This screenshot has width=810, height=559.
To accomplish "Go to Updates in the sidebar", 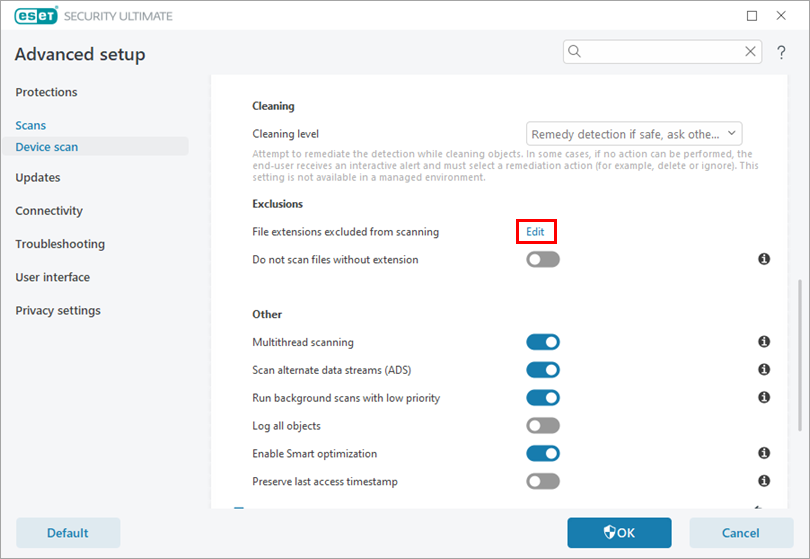I will point(38,178).
